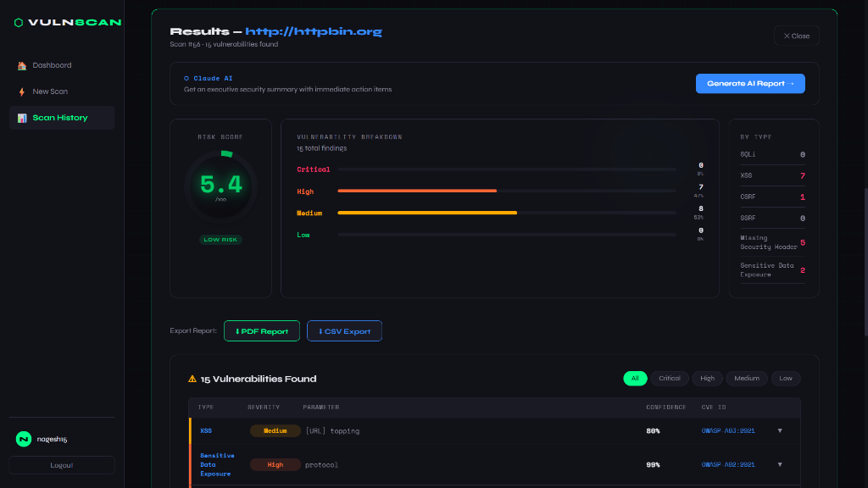Open the OWASP A02:2021 reference link
Screen dimensions: 868x488
728,465
